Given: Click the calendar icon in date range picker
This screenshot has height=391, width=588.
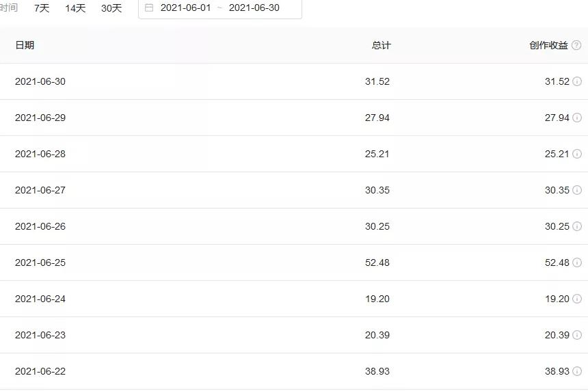Looking at the screenshot, I should 149,8.
